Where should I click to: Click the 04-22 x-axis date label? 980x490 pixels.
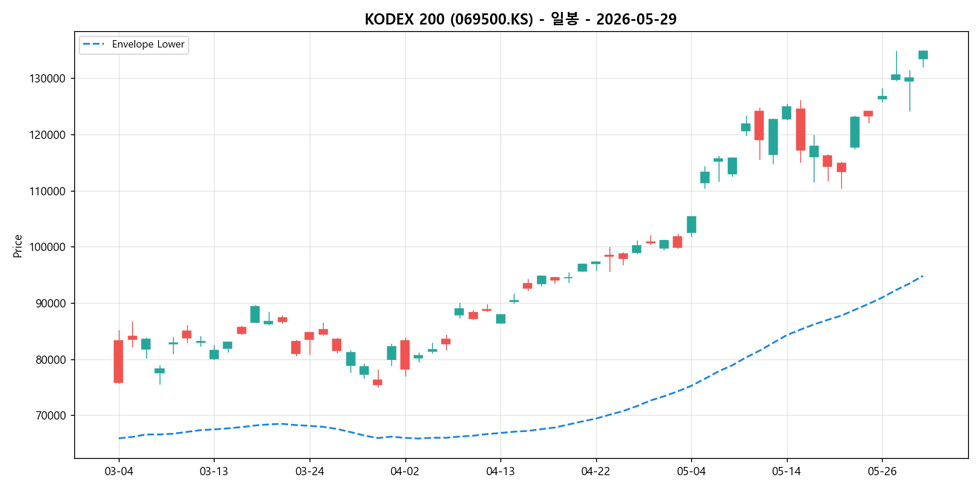click(x=595, y=471)
